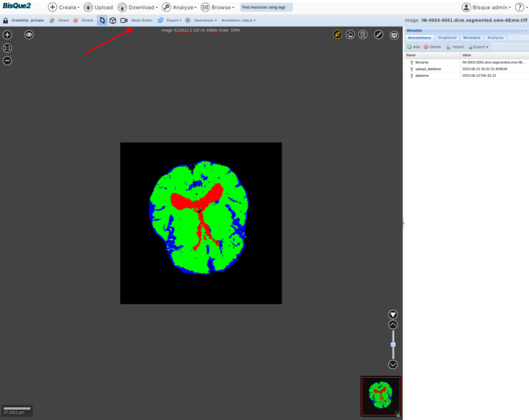
Task: Toggle the eye visibility icon in viewer
Action: [29, 35]
